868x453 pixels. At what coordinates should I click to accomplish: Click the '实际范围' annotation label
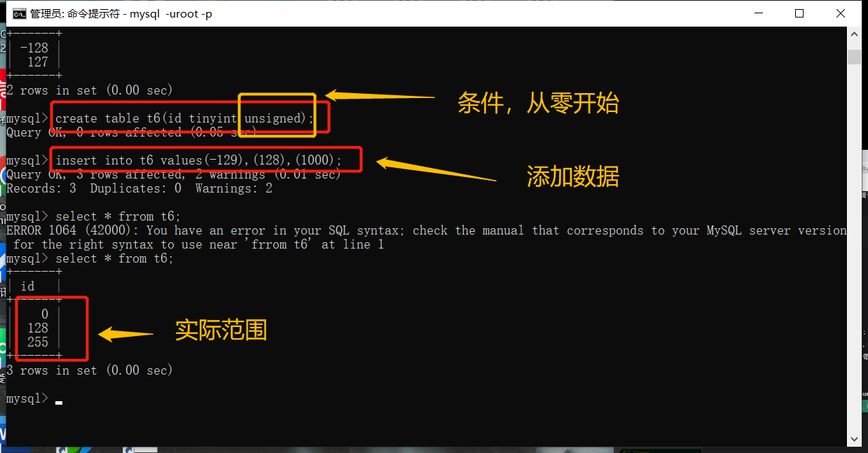click(221, 330)
